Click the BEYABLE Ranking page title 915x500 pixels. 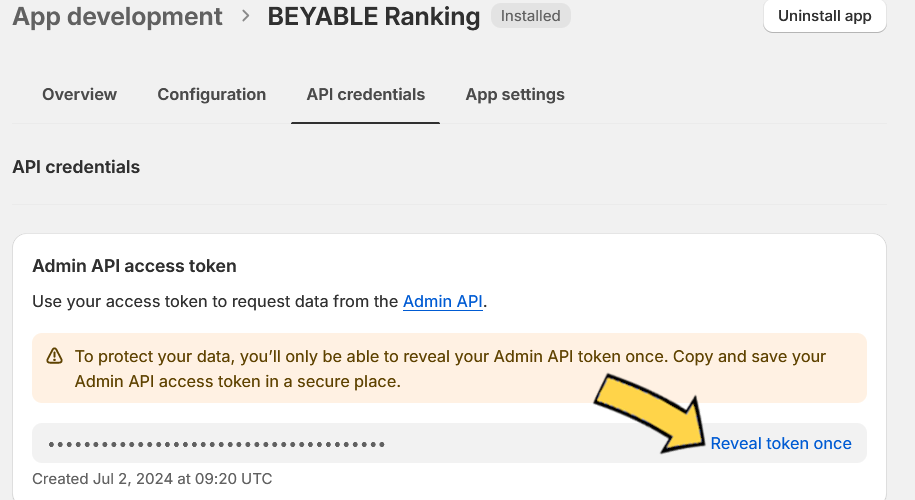(373, 16)
